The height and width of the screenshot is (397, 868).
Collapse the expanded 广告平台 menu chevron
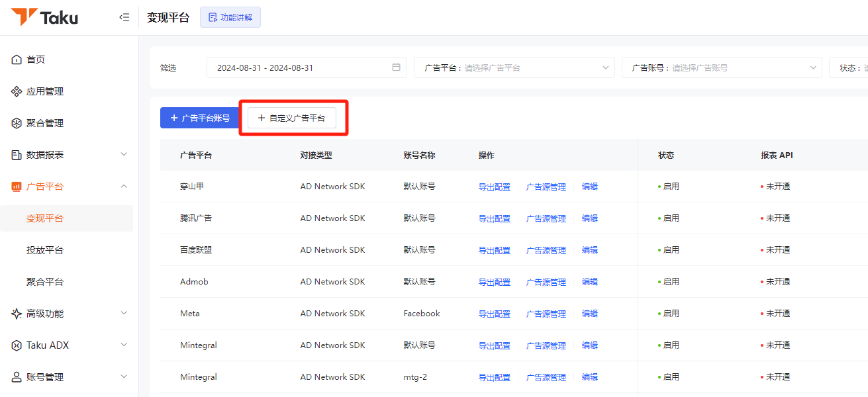(123, 186)
